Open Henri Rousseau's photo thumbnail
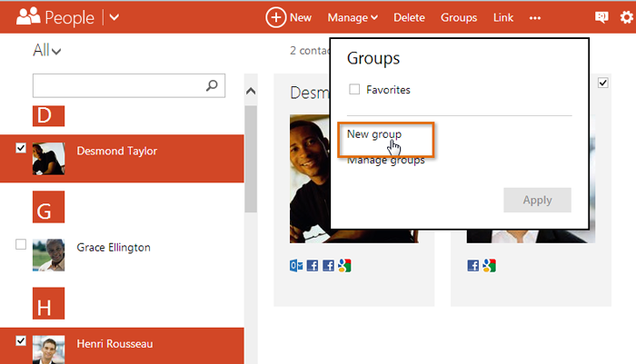This screenshot has width=636, height=364. [48, 349]
